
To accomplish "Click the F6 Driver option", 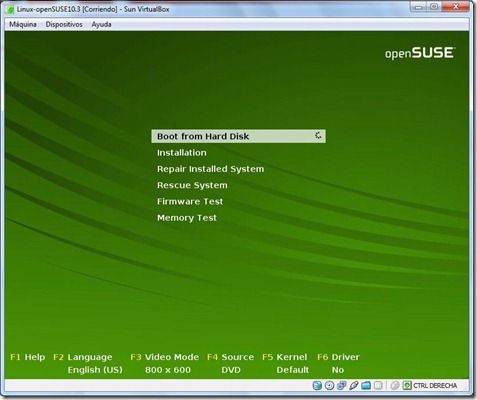I will [338, 357].
